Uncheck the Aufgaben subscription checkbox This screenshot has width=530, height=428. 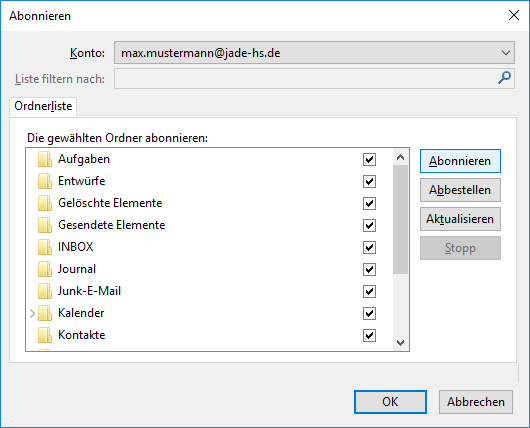click(369, 159)
